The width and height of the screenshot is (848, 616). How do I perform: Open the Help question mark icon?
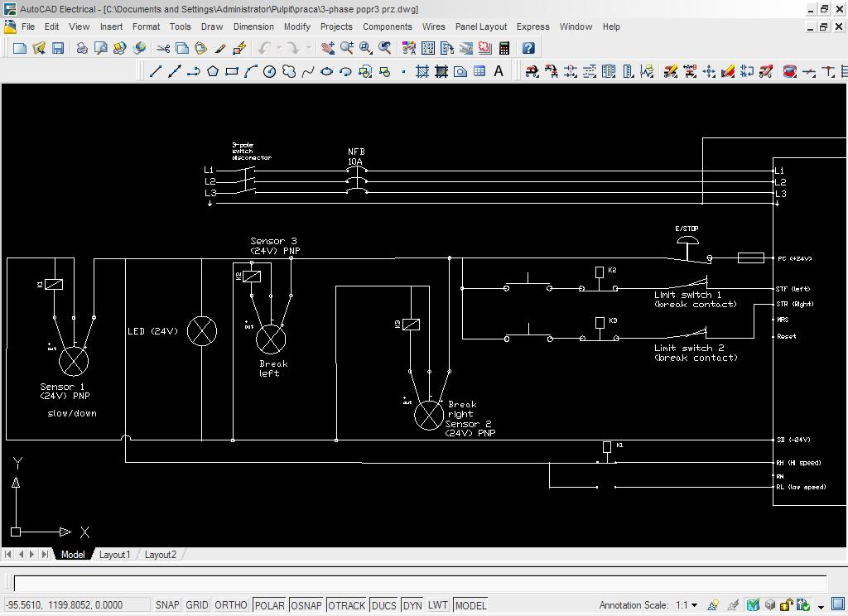528,48
